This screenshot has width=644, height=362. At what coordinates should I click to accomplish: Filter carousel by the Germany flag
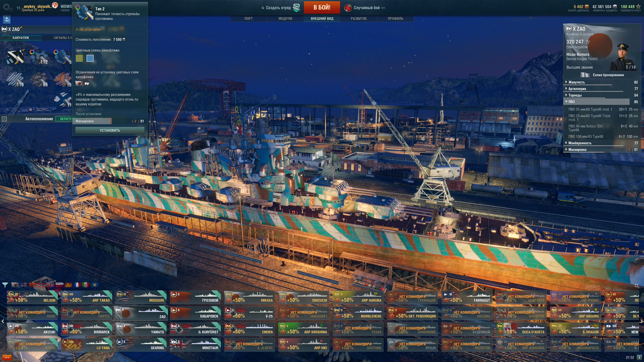pos(42,285)
